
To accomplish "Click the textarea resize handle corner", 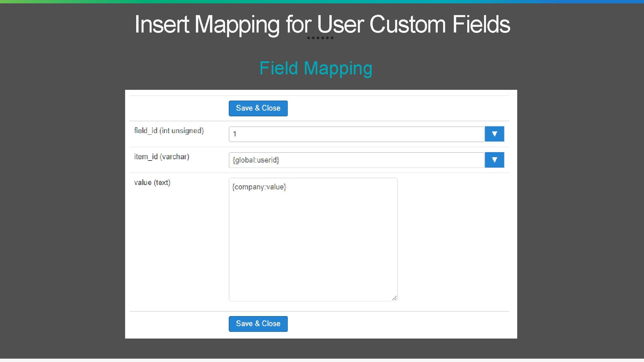I will pos(394,298).
